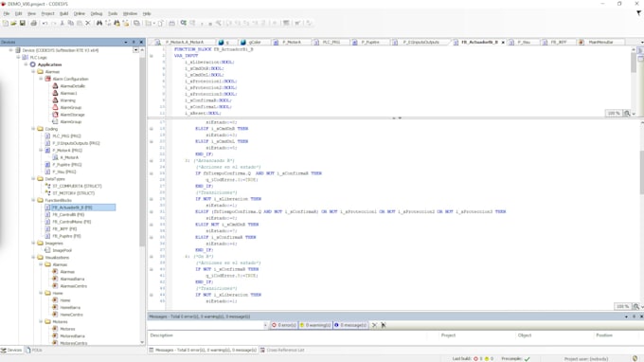Collapse the Visualizations folder
Image resolution: width=644 pixels, height=362 pixels.
point(33,257)
